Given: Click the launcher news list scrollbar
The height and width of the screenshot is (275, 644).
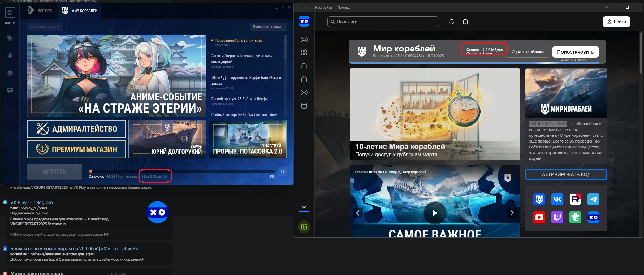Looking at the screenshot, I should (x=285, y=47).
